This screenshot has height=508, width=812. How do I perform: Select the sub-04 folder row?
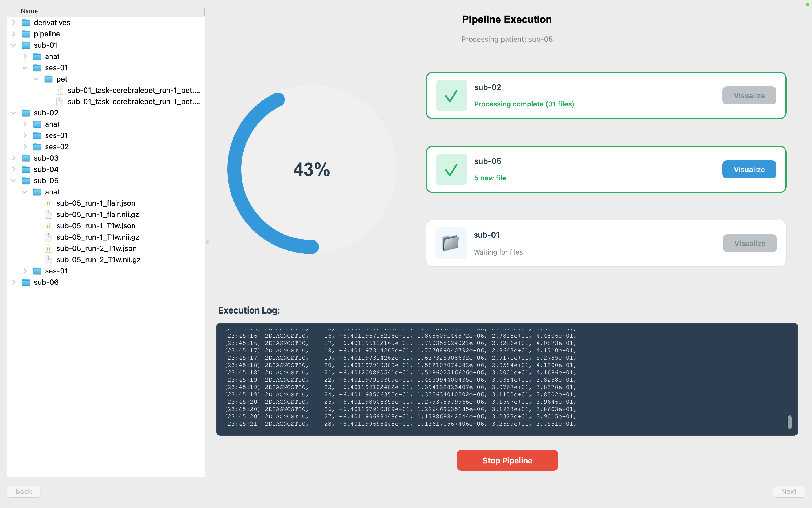106,169
